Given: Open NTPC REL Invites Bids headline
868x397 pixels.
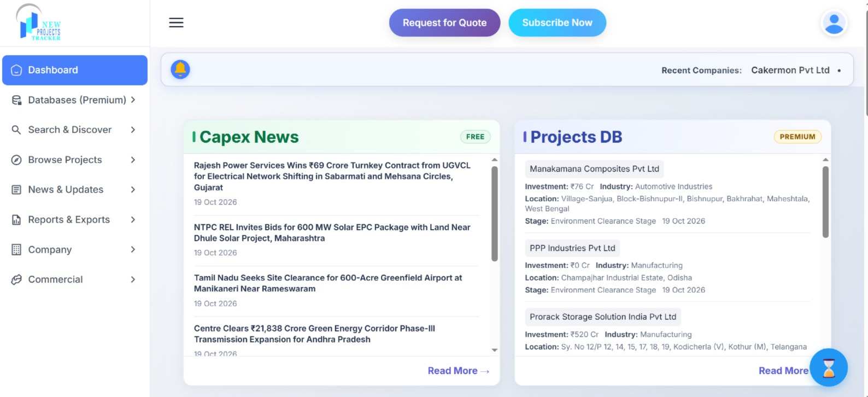Looking at the screenshot, I should click(332, 232).
